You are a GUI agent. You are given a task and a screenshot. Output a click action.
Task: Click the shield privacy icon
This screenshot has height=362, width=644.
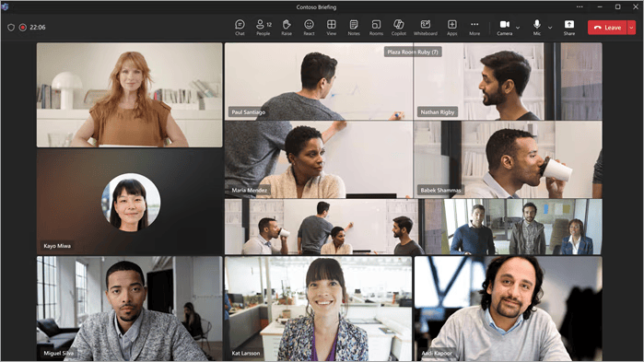pos(11,28)
